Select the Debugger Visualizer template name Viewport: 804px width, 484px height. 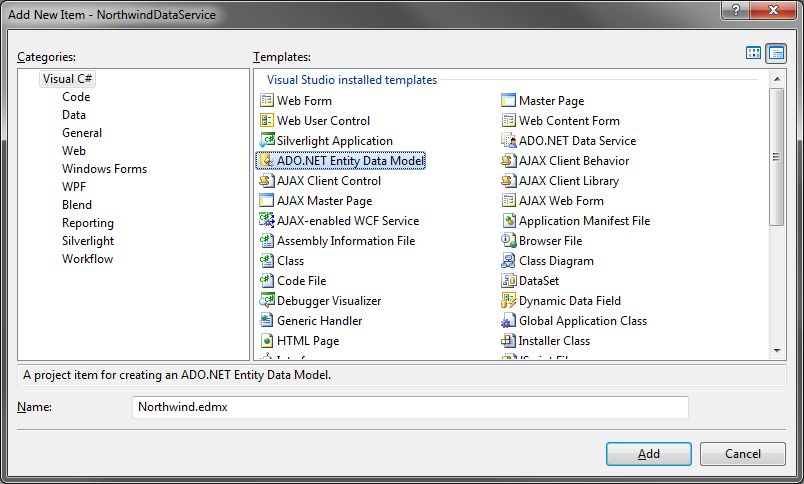[329, 300]
